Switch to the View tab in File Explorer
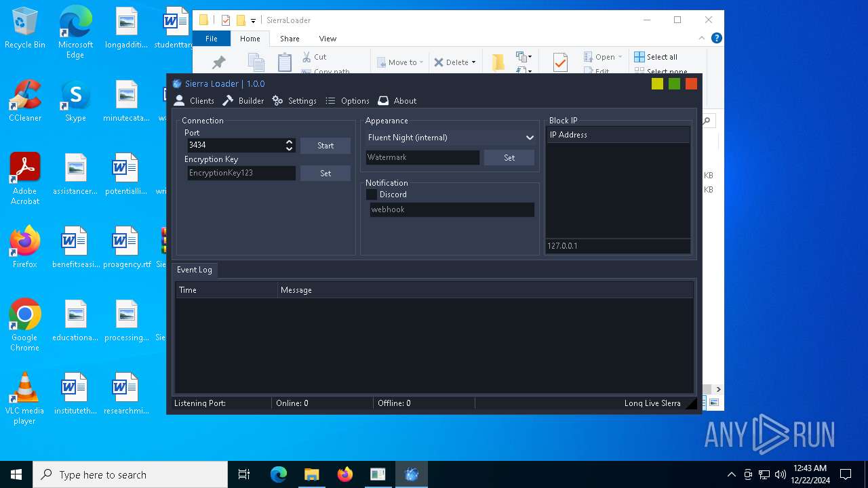Image resolution: width=868 pixels, height=488 pixels. [328, 39]
